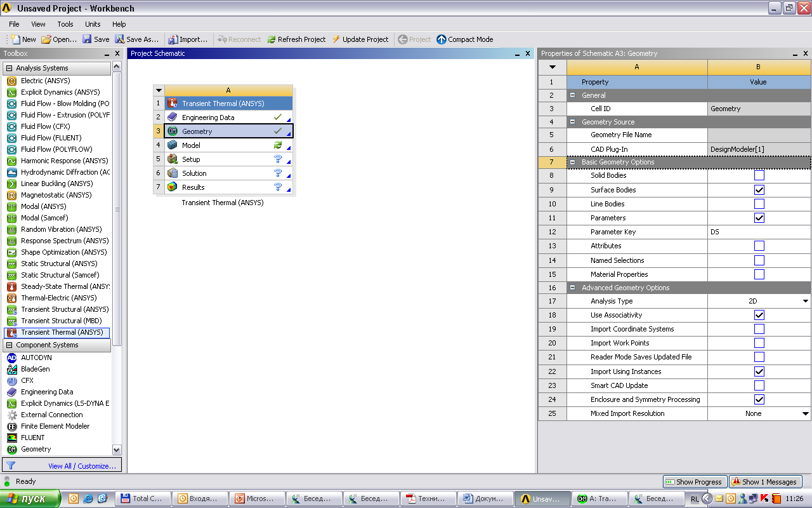
Task: Select Steady-State Thermal (ANSYS) system
Action: 65,286
